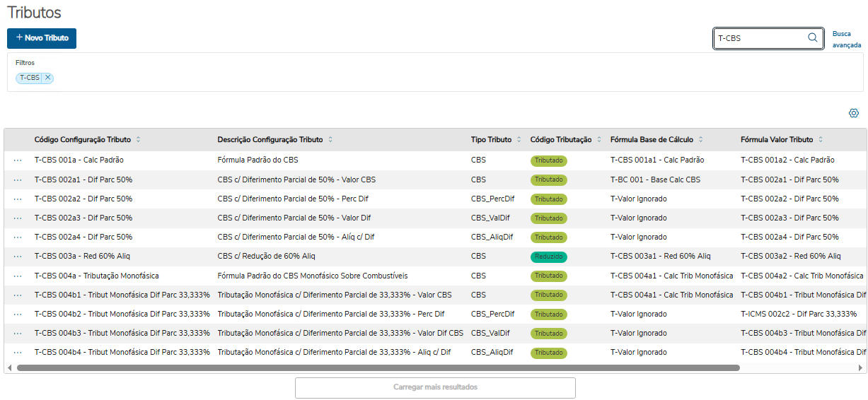
Task: Select 'CBS c/ Diferimento Parcial de 50% - Valor Dif'
Action: coord(294,218)
